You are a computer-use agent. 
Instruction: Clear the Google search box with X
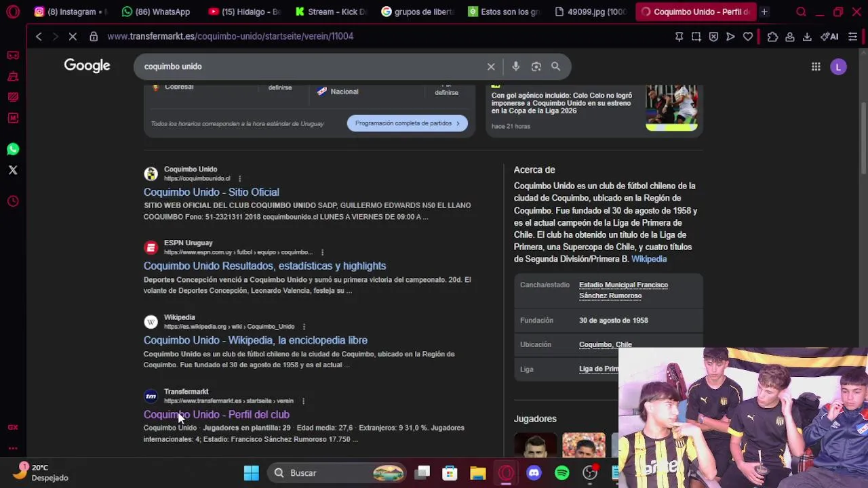click(x=491, y=66)
